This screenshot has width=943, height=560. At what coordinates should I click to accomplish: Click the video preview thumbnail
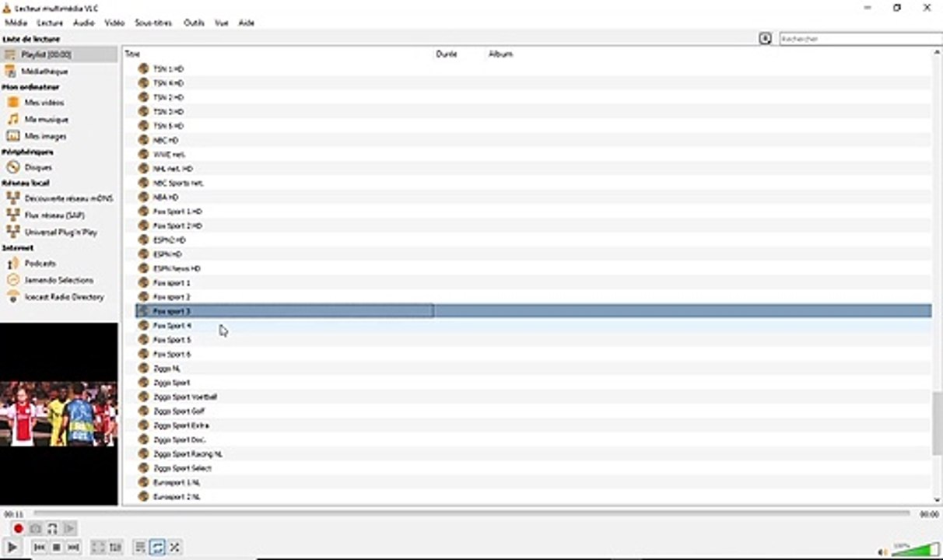point(59,414)
